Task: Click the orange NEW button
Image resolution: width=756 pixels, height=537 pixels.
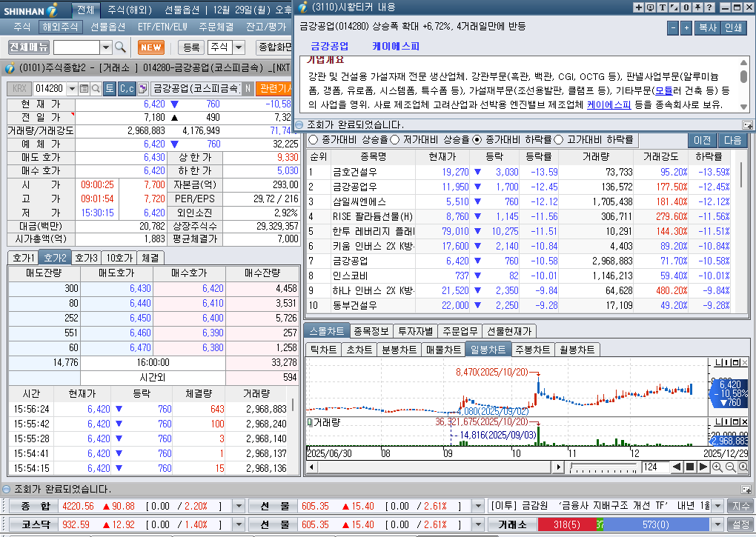Action: click(x=151, y=47)
